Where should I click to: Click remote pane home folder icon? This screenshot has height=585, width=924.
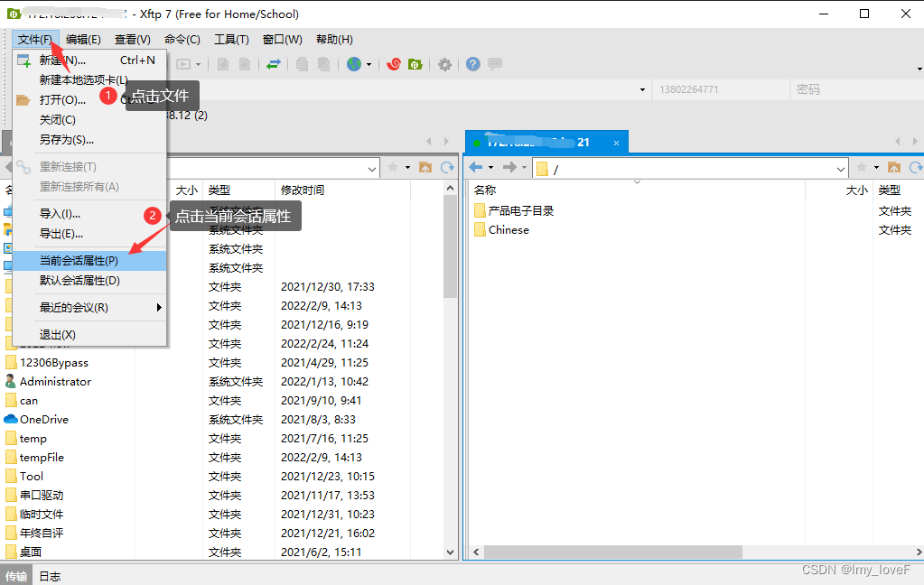(x=894, y=167)
